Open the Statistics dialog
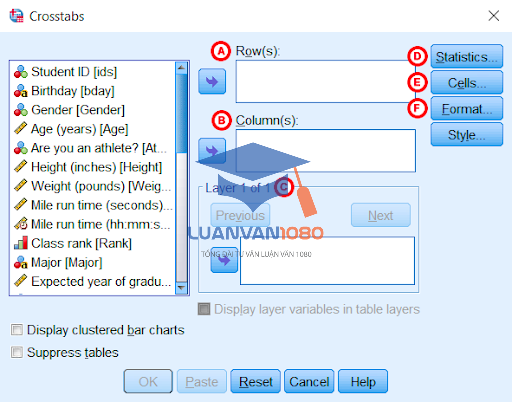The height and width of the screenshot is (402, 512). coord(467,57)
